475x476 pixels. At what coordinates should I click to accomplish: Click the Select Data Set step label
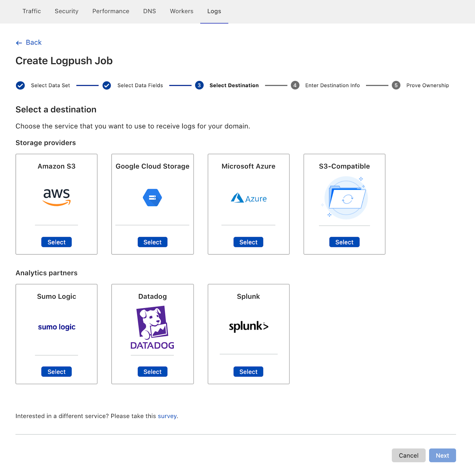coord(51,85)
